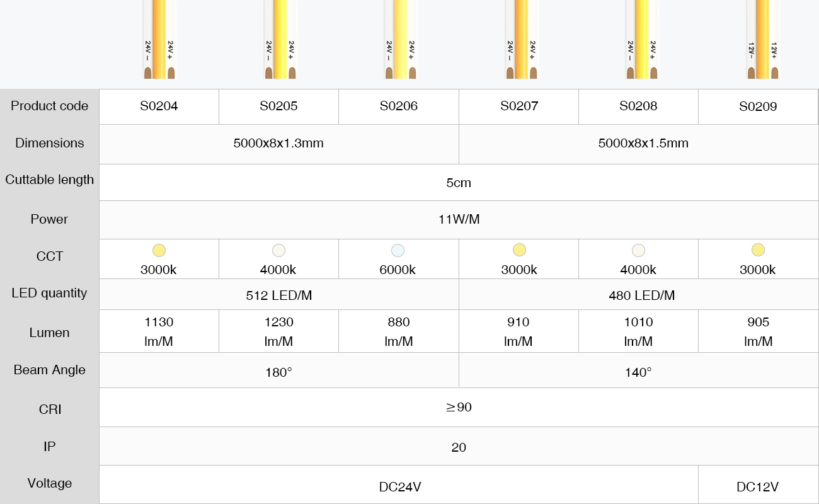Click the Dimensions row header
This screenshot has height=504, width=819.
point(49,143)
